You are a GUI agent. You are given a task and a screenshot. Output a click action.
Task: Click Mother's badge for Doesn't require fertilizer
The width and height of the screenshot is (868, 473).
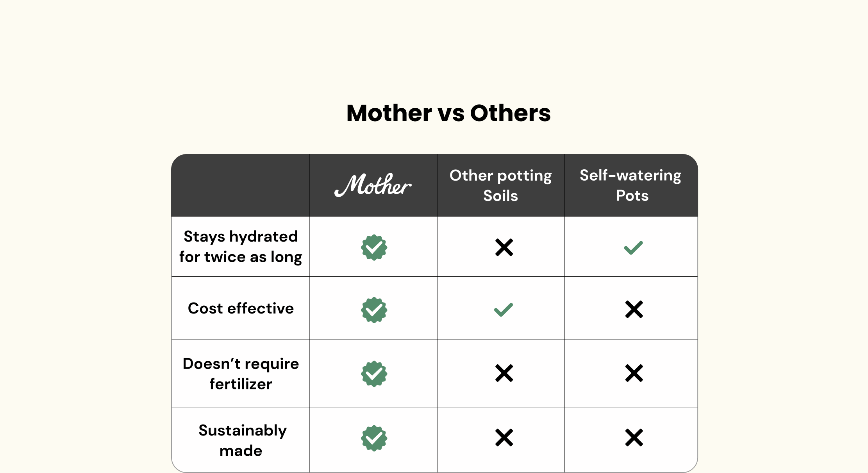(374, 374)
